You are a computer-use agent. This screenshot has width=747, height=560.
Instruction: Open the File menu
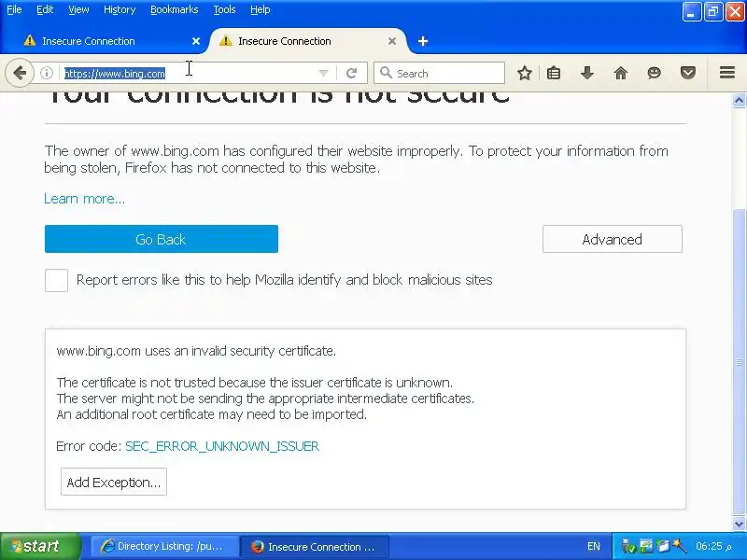14,9
